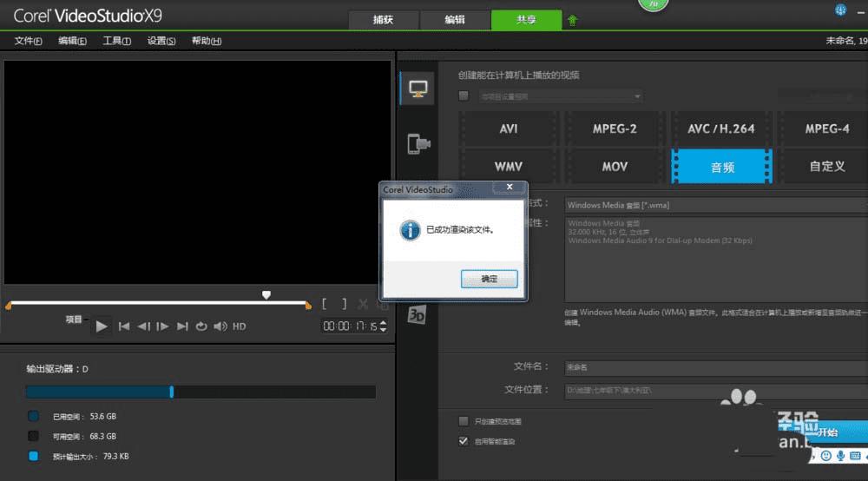
Task: Toggle repeat playback icon
Action: pos(201,326)
